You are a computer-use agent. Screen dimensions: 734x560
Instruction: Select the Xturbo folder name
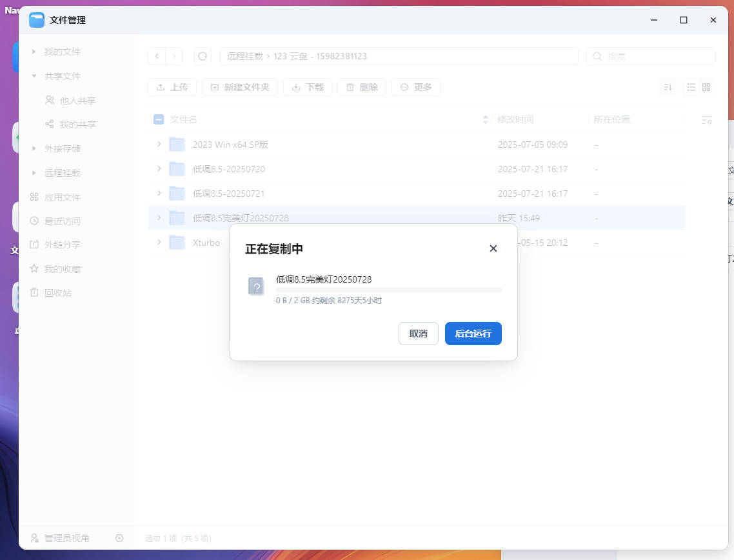[x=206, y=243]
